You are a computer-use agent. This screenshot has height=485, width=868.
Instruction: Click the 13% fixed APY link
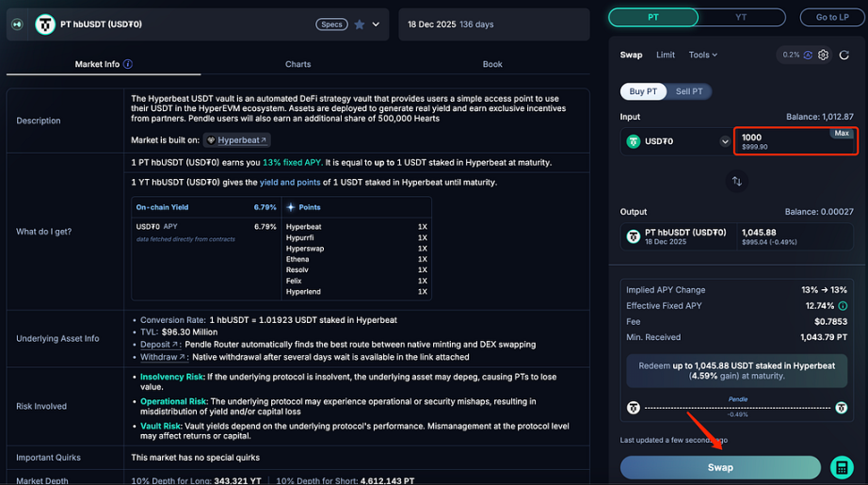click(x=292, y=163)
